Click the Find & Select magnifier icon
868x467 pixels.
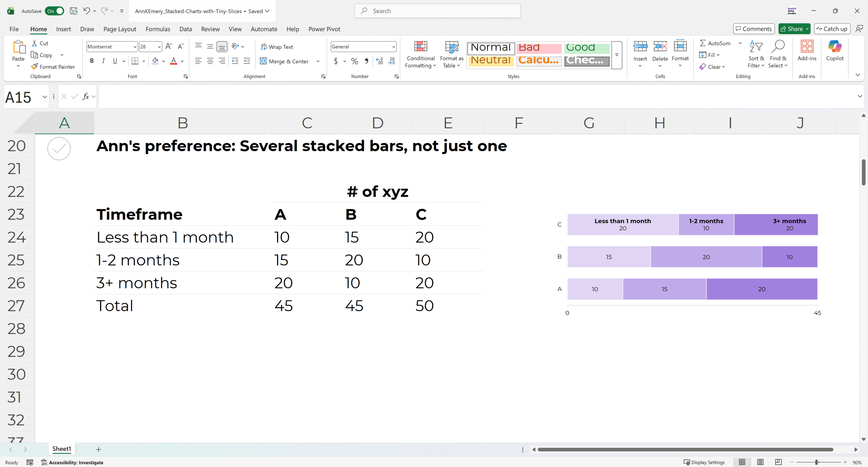pos(778,46)
